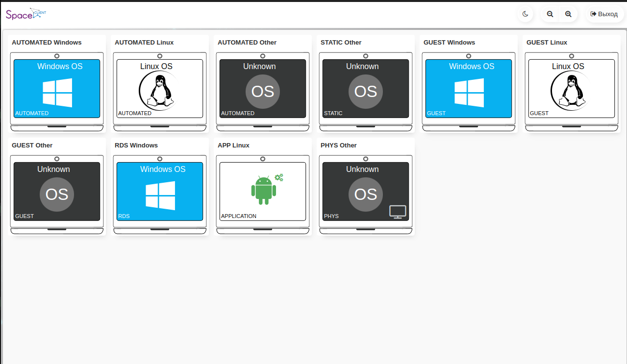627x364 pixels.
Task: Select the STATIC Other title
Action: click(341, 43)
